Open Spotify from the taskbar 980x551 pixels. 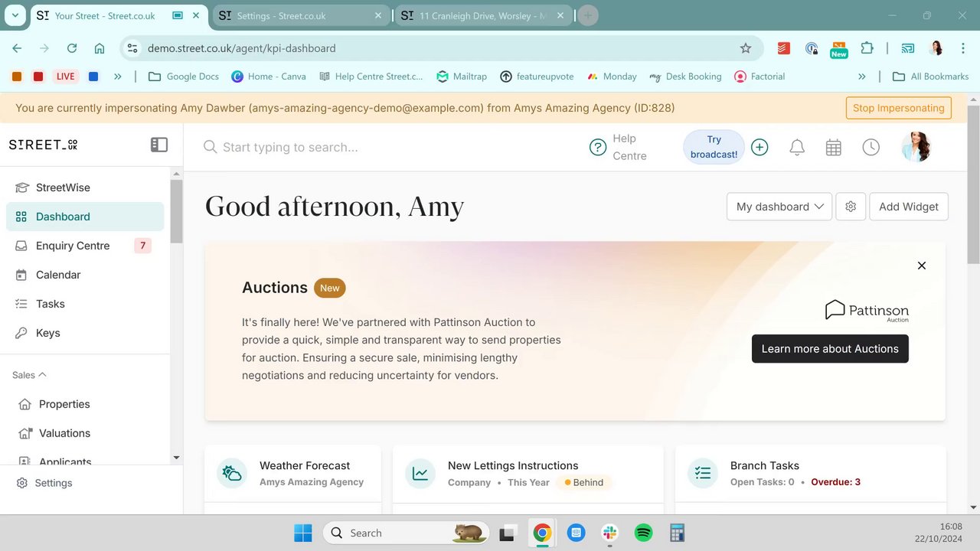644,533
